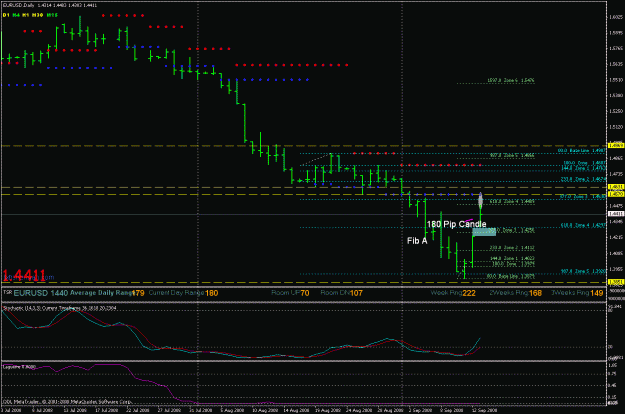Screen dimensions: 625x414
Task: Click the H1 timeframe label
Action: (26, 15)
